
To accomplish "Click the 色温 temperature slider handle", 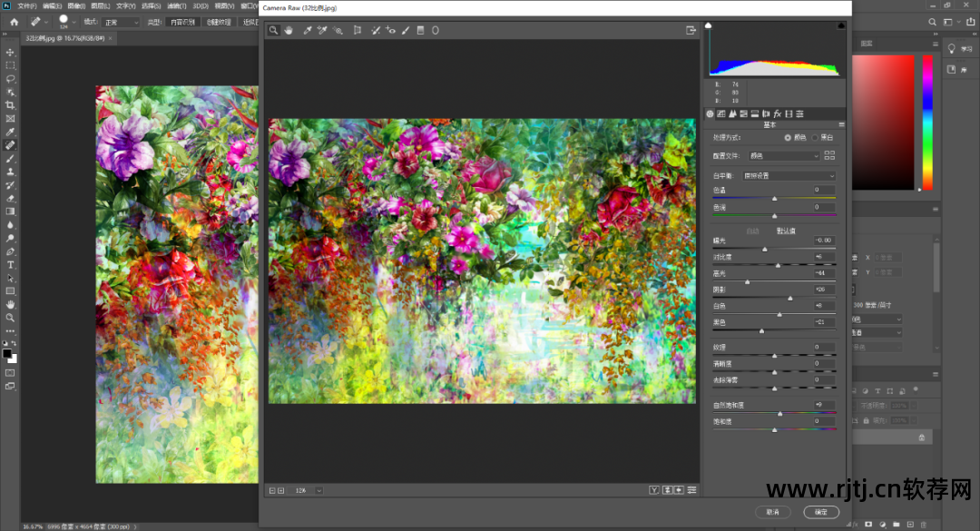I will 774,199.
